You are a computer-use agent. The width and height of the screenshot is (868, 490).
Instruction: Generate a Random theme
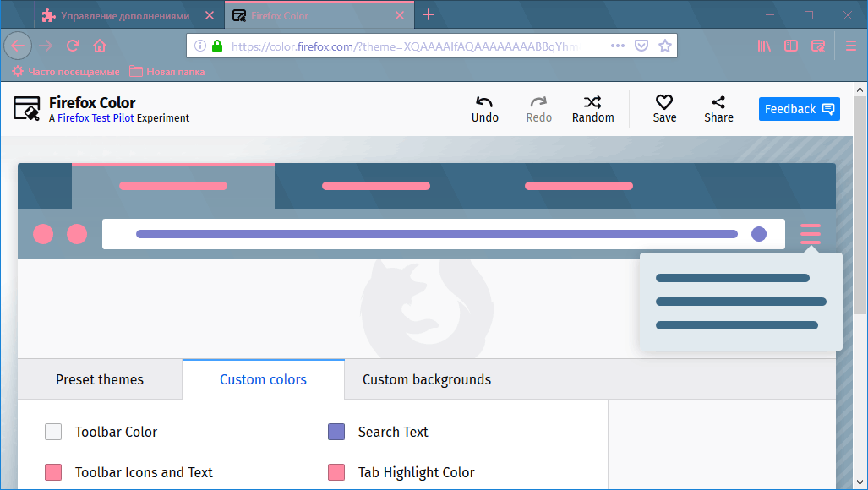pyautogui.click(x=592, y=109)
